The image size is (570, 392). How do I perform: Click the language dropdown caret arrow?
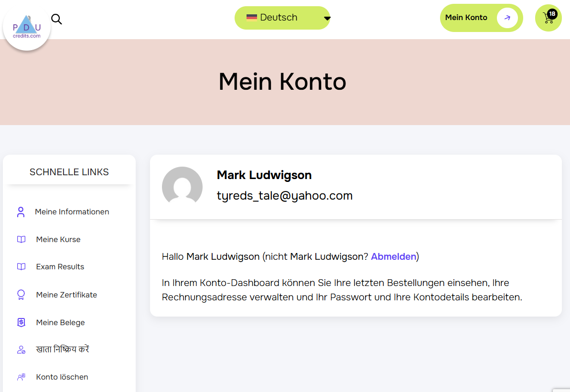click(327, 19)
